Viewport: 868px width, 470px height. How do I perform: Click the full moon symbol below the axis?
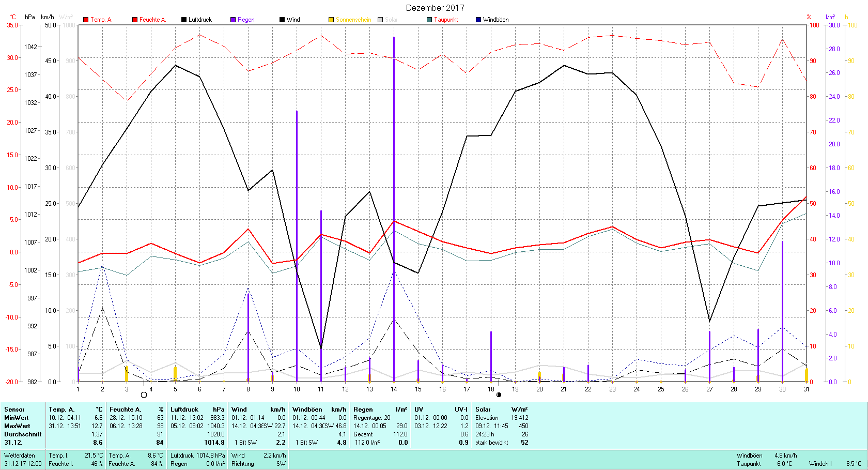[x=144, y=395]
